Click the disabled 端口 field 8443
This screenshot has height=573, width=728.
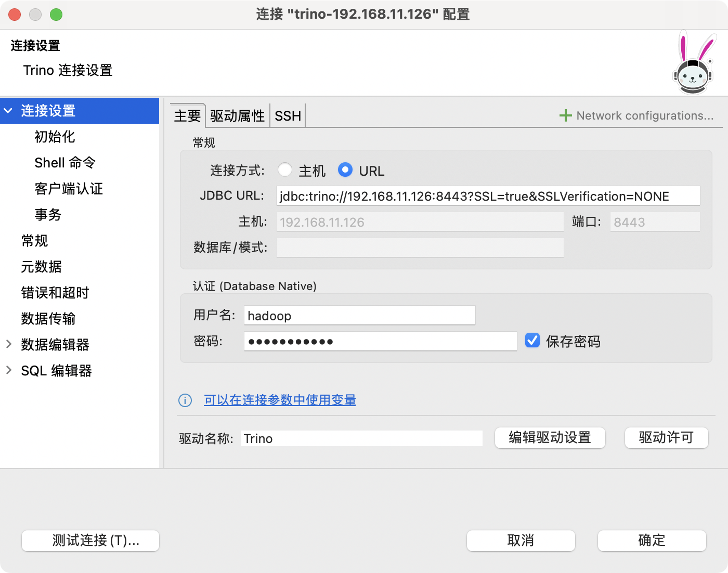pyautogui.click(x=655, y=222)
